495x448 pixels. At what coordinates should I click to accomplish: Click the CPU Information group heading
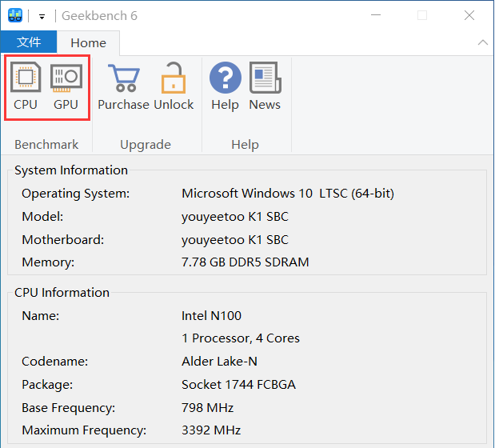point(62,293)
